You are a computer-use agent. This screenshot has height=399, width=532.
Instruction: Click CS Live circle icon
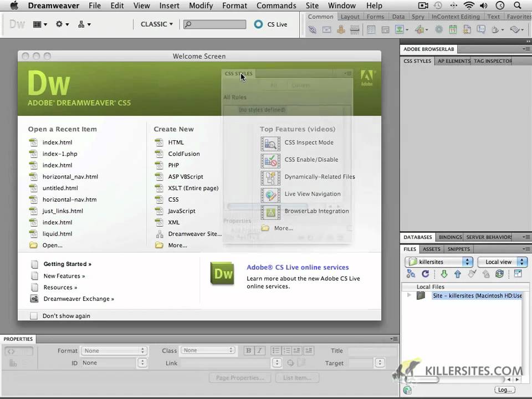(258, 24)
